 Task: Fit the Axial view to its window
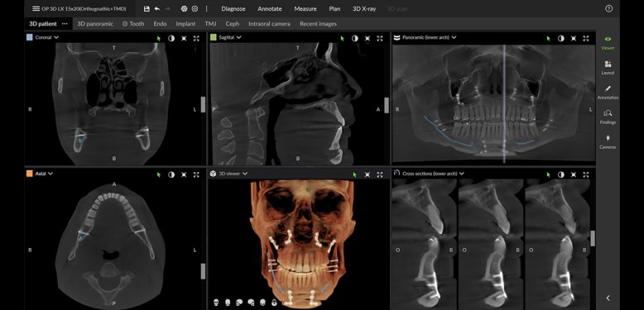click(x=184, y=174)
